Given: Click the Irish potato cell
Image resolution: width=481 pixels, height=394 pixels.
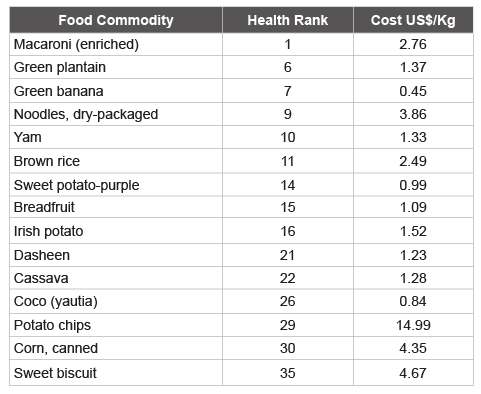Looking at the screenshot, I should (116, 231).
